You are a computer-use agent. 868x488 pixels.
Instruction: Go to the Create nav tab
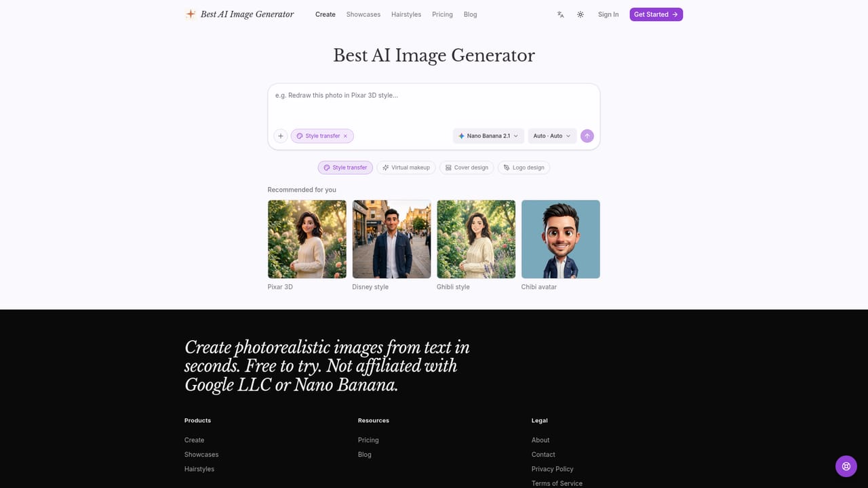[325, 14]
